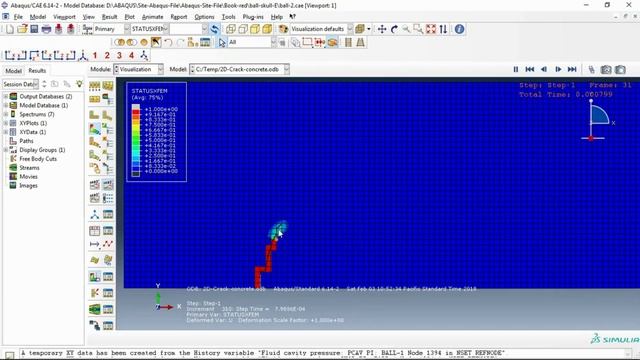Click the blue Query information icon
This screenshot has width=640, height=360.
point(459,29)
